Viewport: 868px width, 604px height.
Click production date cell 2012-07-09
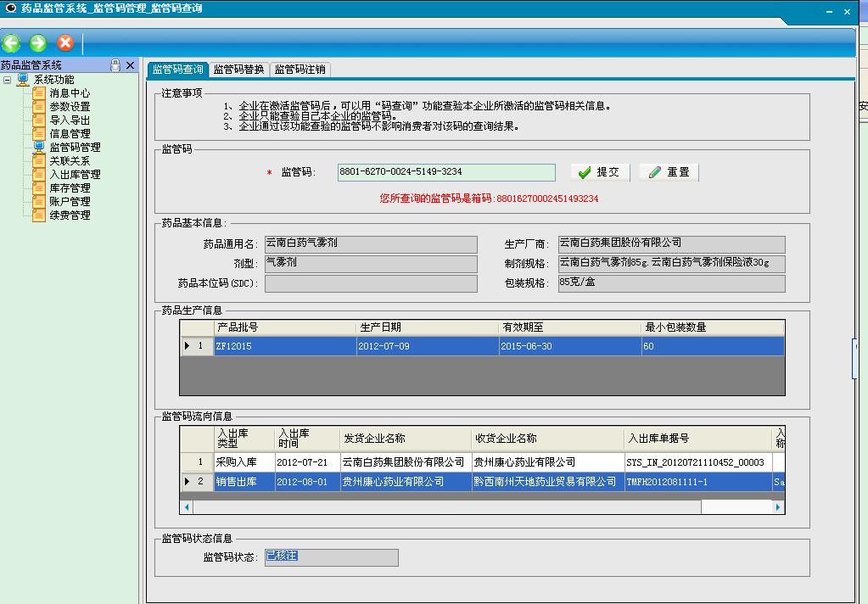tap(428, 346)
